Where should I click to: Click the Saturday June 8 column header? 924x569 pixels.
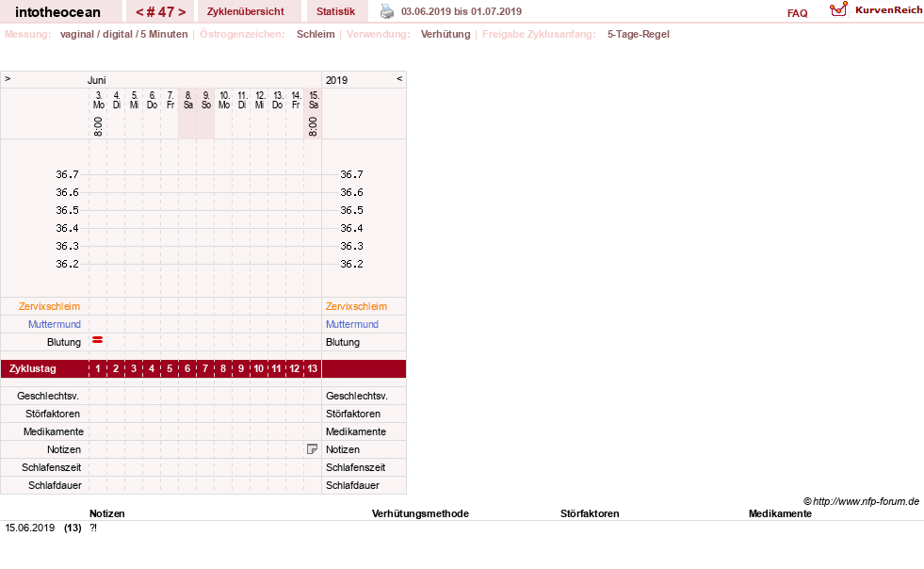(188, 100)
